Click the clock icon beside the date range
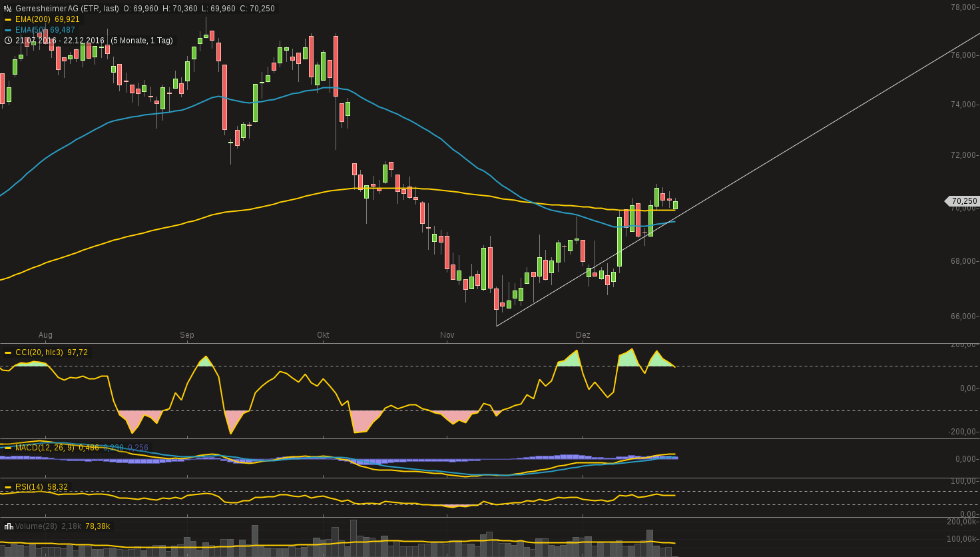 [x=8, y=41]
